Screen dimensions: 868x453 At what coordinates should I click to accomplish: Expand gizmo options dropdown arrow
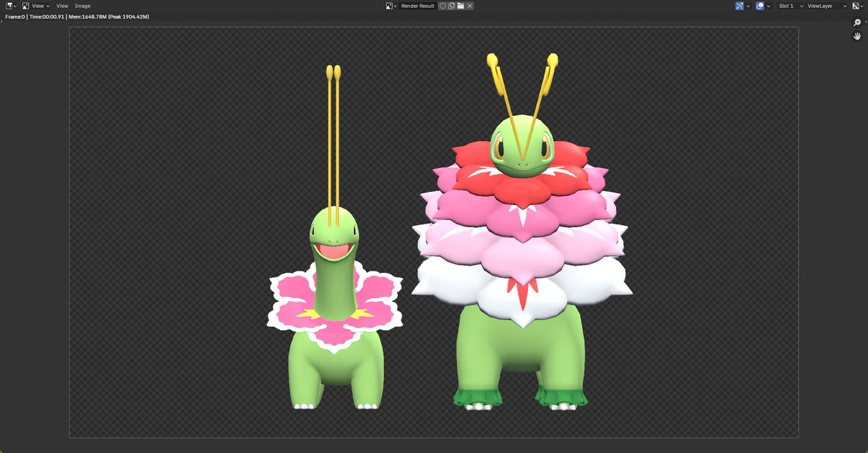coord(748,6)
